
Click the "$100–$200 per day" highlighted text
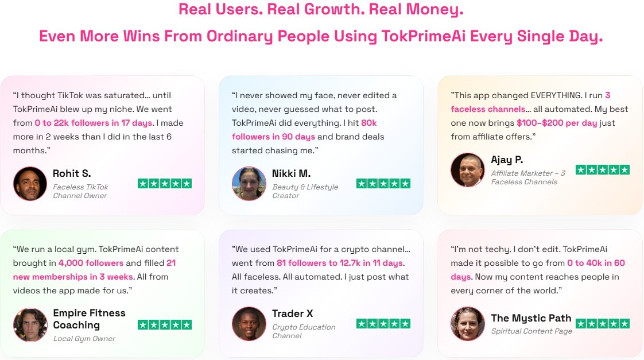557,123
